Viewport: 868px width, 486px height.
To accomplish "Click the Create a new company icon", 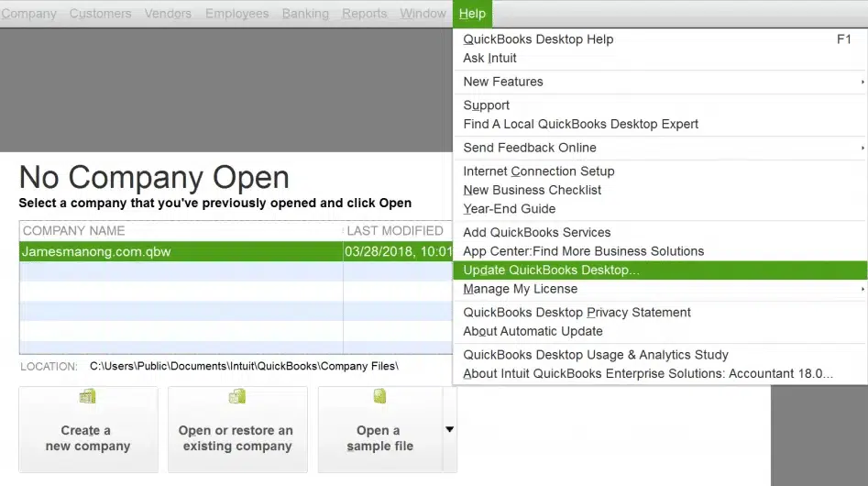I will tap(88, 396).
